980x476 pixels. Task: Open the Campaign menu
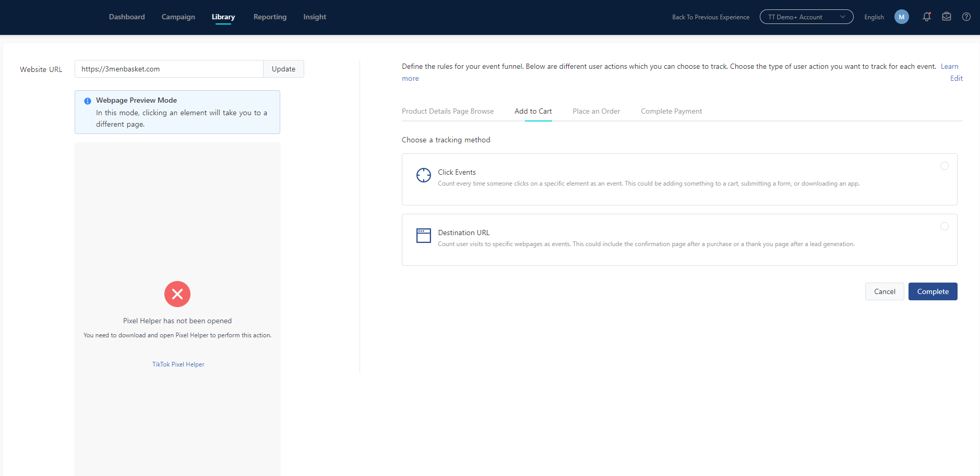[x=178, y=17]
